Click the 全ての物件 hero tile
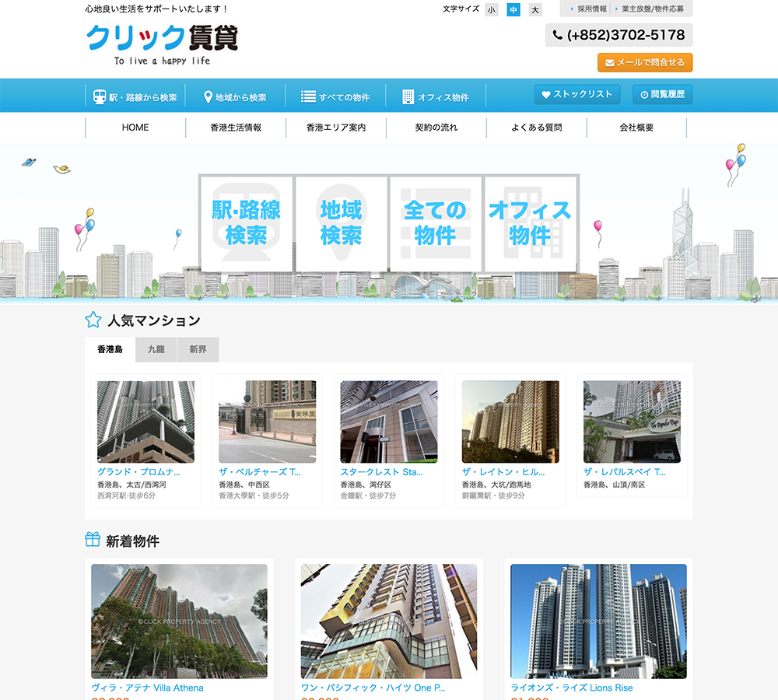The height and width of the screenshot is (700, 778). tap(435, 222)
